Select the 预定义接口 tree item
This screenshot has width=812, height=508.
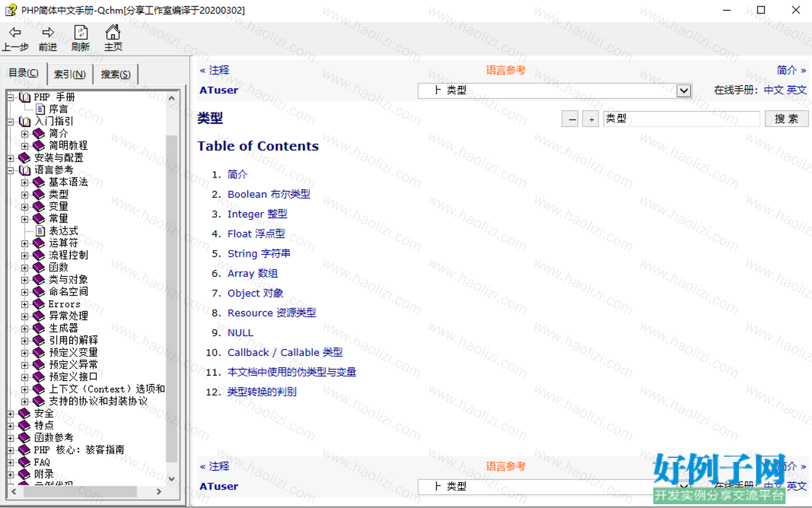click(x=73, y=377)
